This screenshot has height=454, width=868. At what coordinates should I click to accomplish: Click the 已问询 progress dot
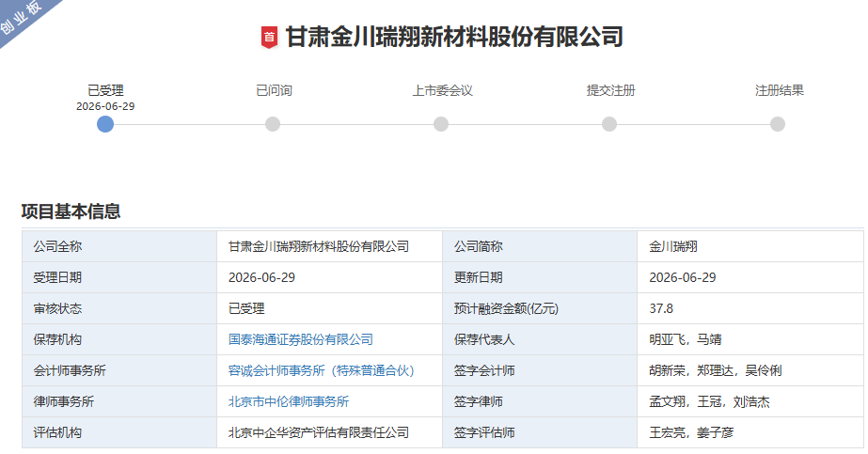[x=273, y=124]
